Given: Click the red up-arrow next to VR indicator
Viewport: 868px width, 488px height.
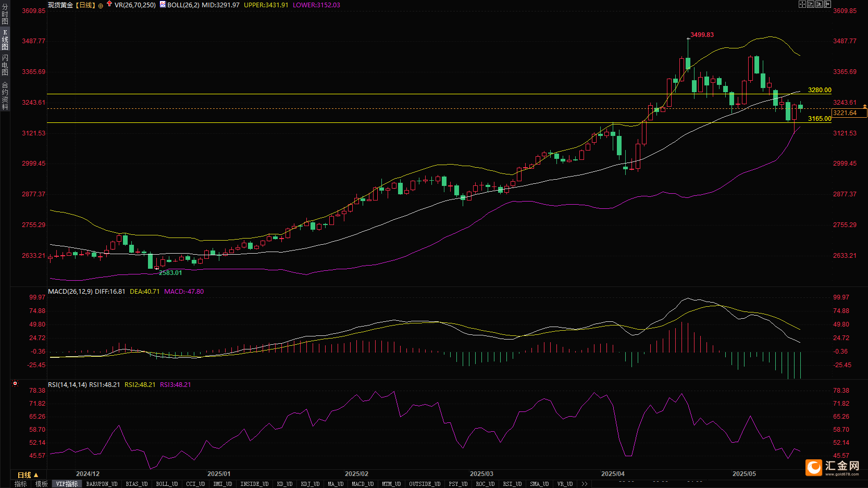Looking at the screenshot, I should [x=109, y=4].
